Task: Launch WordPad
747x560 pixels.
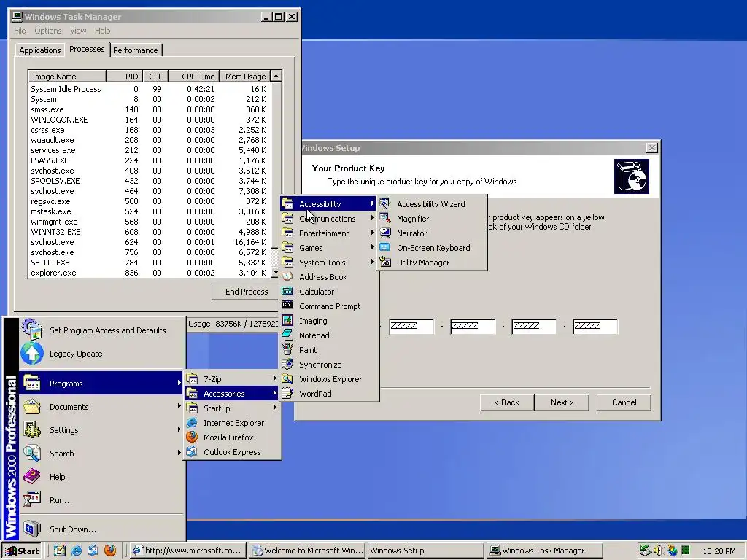Action: point(329,394)
